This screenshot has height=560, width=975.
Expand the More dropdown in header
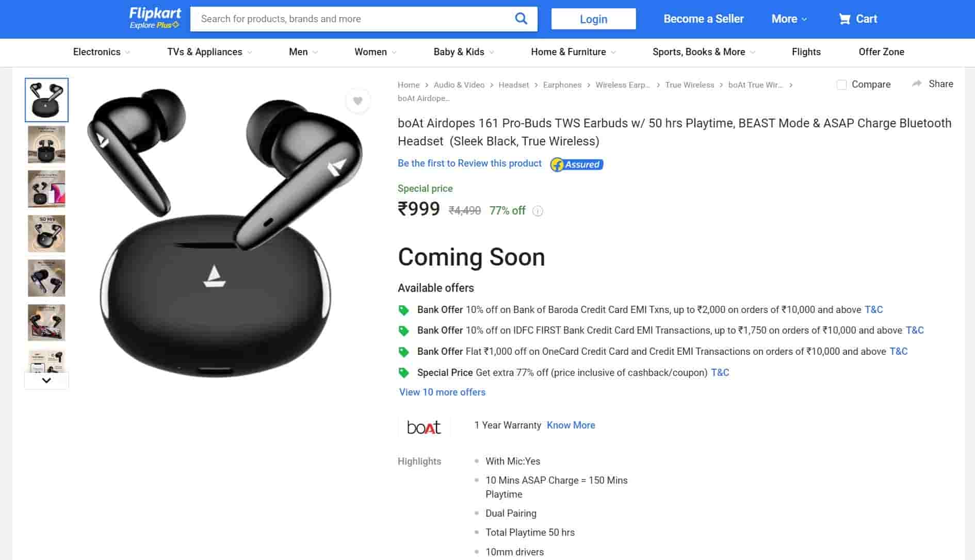(789, 19)
